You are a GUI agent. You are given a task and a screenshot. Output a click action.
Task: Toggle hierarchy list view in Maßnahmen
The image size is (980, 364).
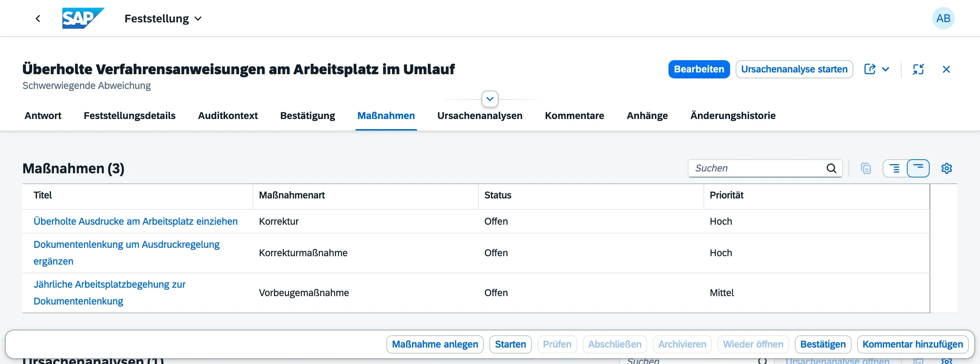[x=895, y=168]
